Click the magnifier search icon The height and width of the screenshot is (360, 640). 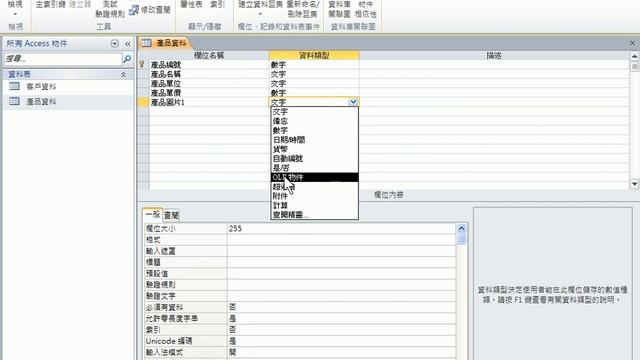coord(127,59)
